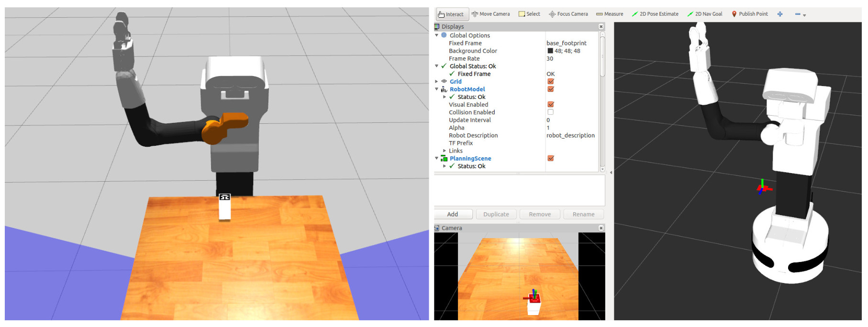
Task: Select the RobotModel display entry
Action: coord(467,89)
